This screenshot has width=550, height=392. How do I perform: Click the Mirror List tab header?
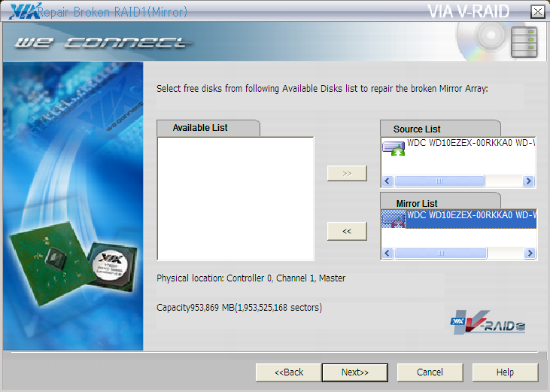[417, 204]
